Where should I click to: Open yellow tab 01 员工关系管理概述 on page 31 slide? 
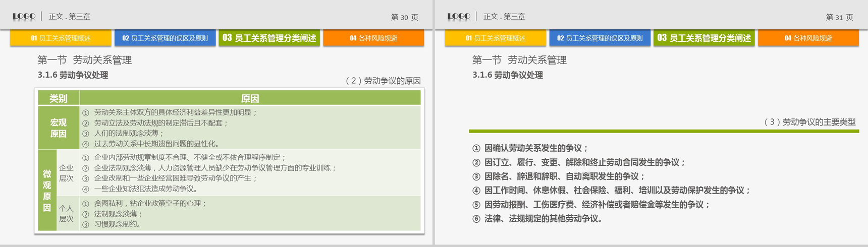pyautogui.click(x=495, y=38)
